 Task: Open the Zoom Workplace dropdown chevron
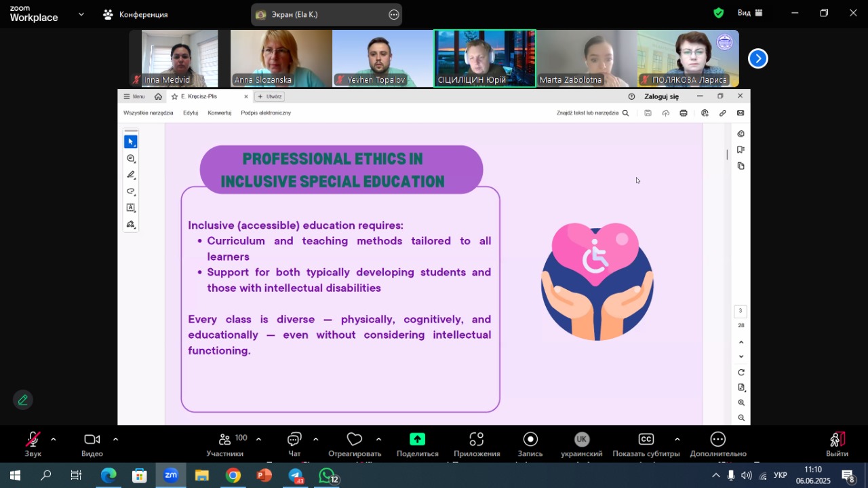pyautogui.click(x=81, y=14)
